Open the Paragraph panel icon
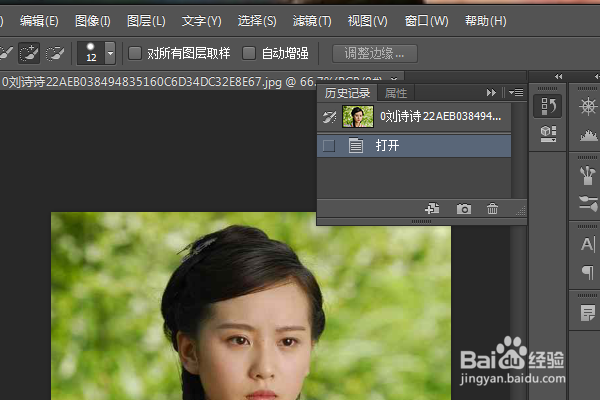This screenshot has width=600, height=400. [x=588, y=273]
